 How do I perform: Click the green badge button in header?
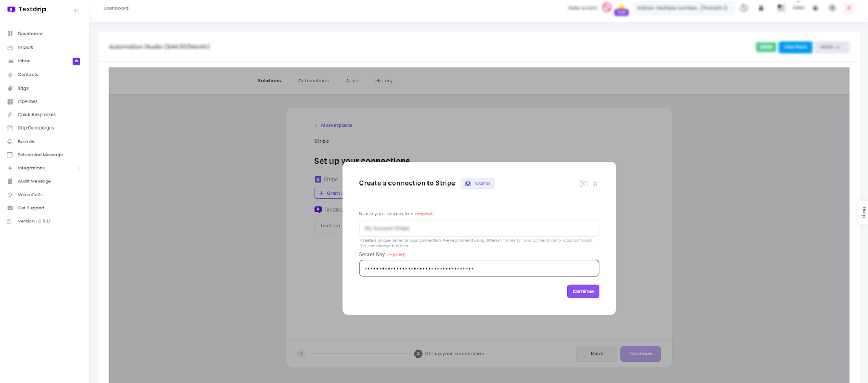point(766,47)
